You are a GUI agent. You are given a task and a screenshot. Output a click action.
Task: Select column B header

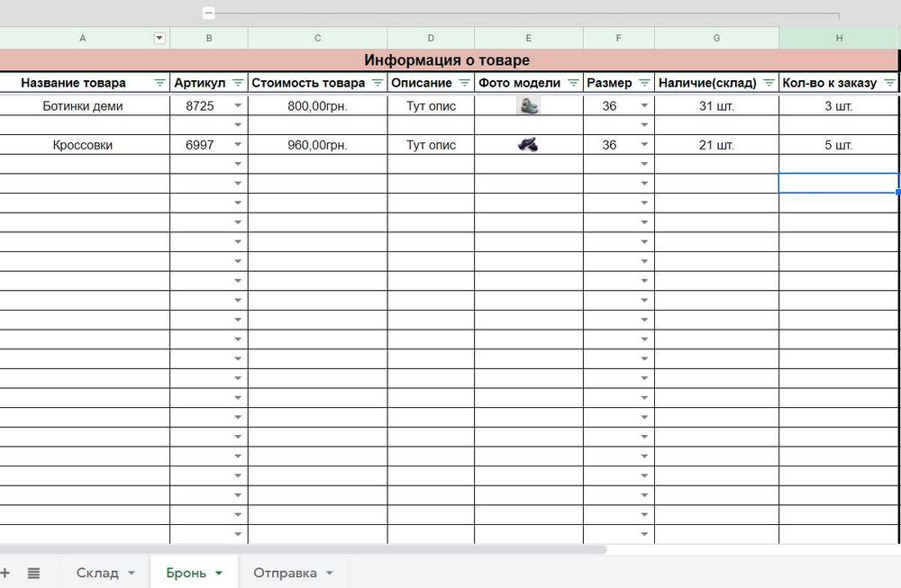[209, 38]
